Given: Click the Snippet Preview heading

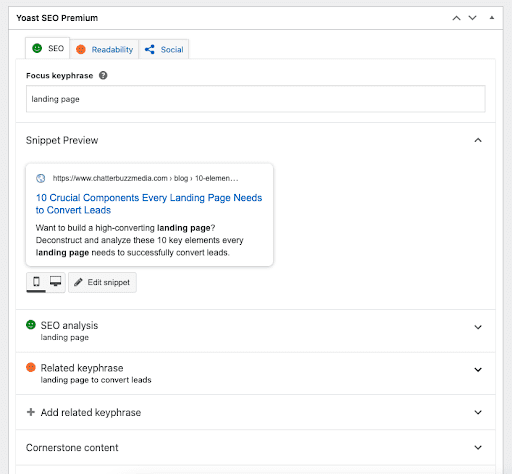Looking at the screenshot, I should [x=62, y=140].
